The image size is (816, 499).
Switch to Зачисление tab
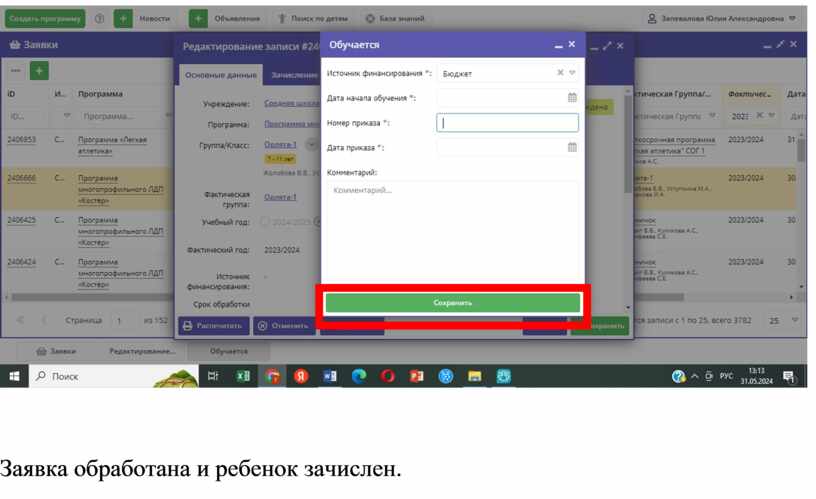tap(292, 75)
